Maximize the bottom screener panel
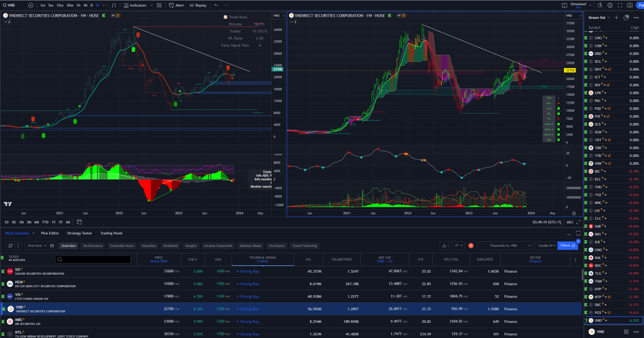The width and height of the screenshot is (644, 338). click(x=578, y=234)
